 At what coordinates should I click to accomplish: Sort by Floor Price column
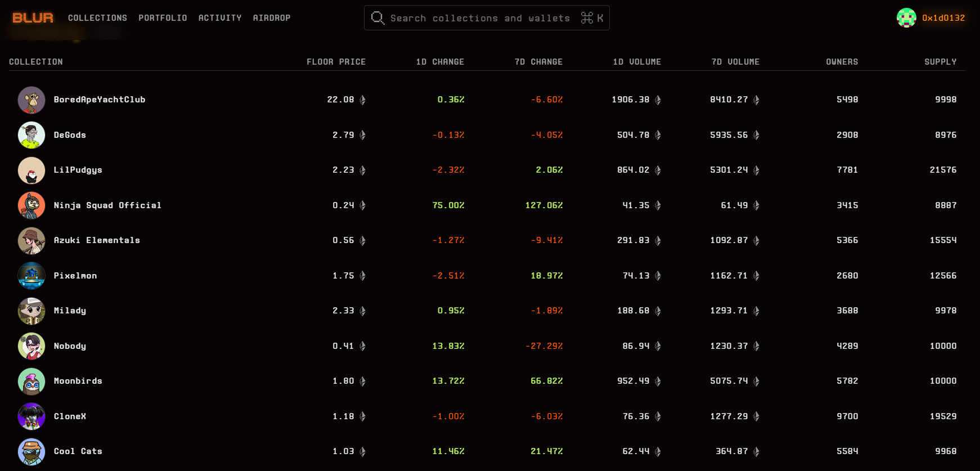point(336,62)
